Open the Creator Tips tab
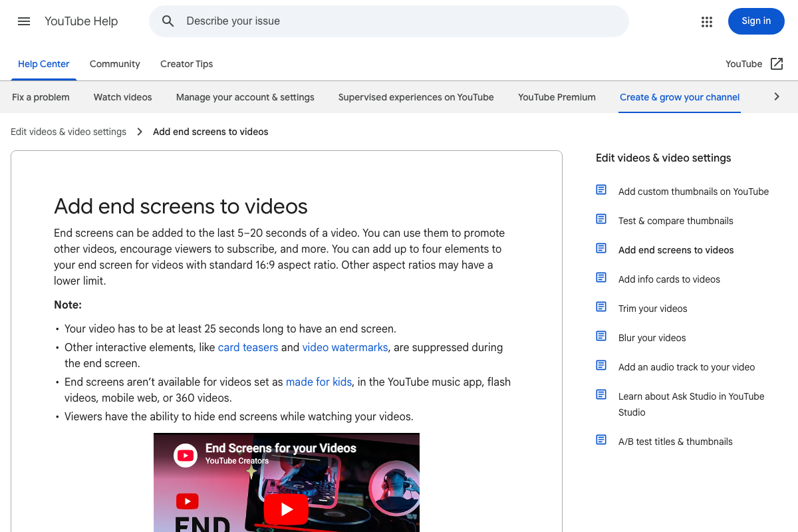Image resolution: width=798 pixels, height=532 pixels. tap(187, 64)
